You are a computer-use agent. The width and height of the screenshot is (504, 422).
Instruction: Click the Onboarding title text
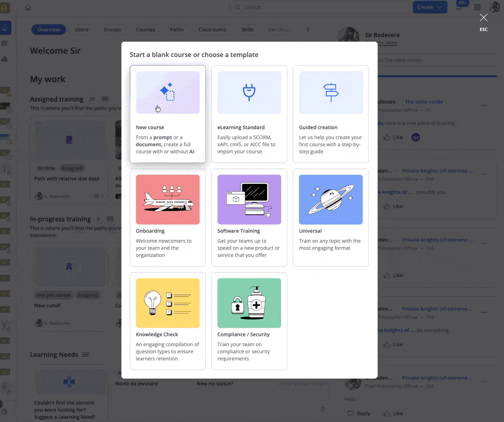[150, 231]
